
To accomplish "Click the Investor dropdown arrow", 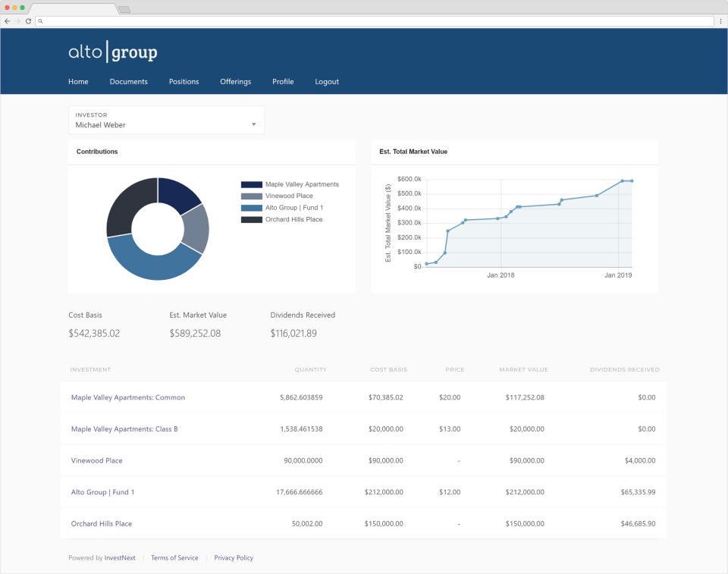I will [254, 124].
